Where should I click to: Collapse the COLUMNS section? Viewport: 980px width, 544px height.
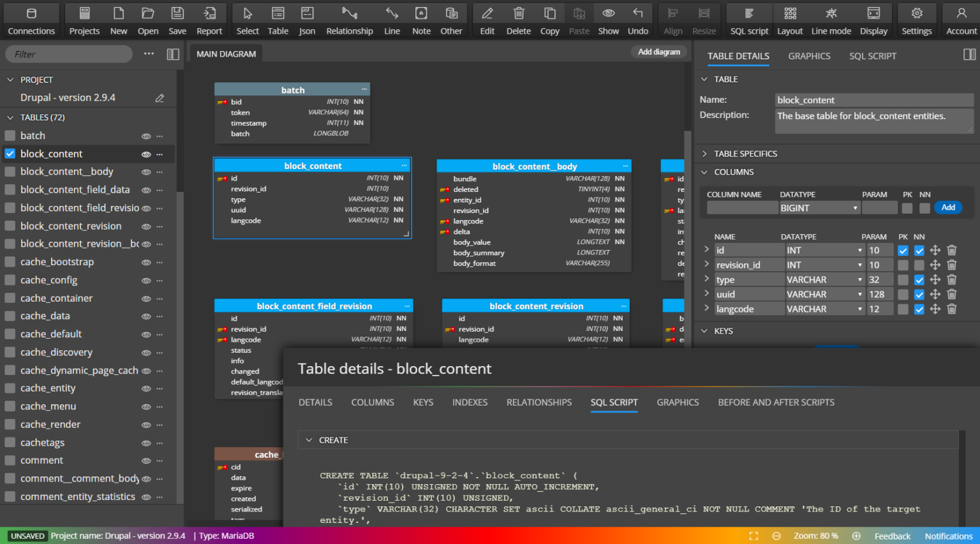(704, 172)
